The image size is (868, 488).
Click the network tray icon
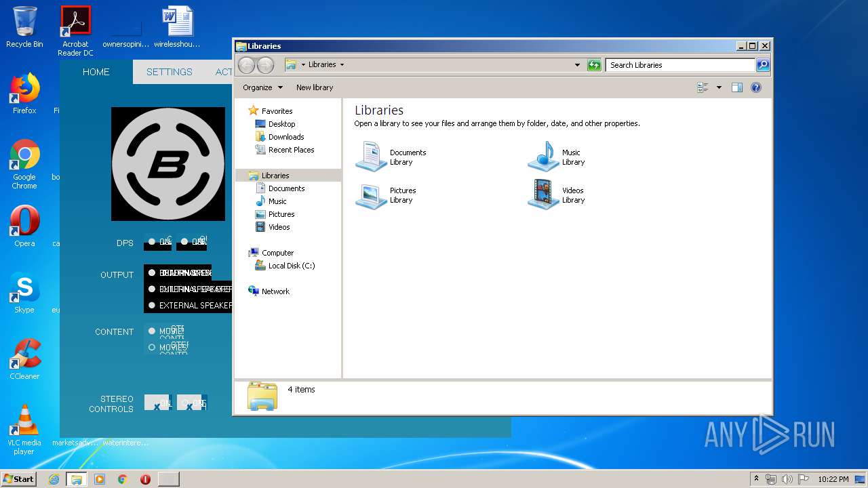pyautogui.click(x=771, y=479)
